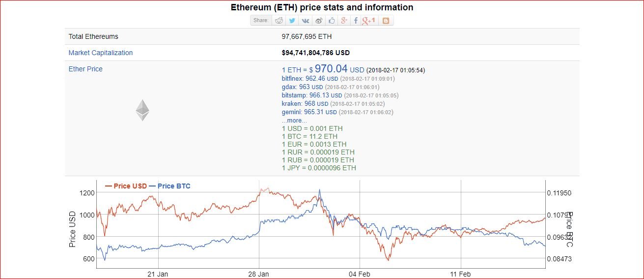This screenshot has width=644, height=279.
Task: Expand the "...more..." exchange list
Action: pos(294,121)
